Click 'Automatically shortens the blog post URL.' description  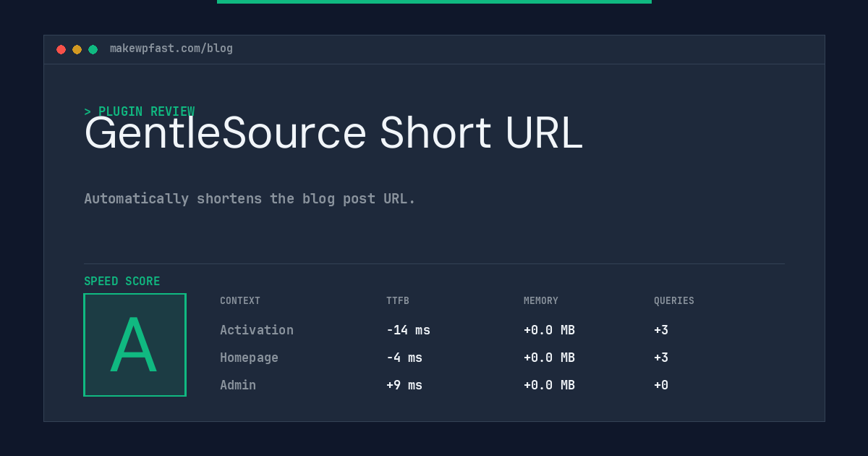[250, 198]
